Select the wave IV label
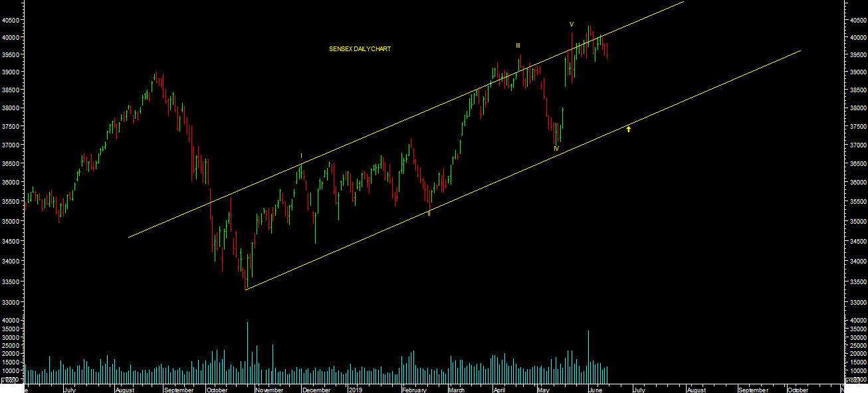This screenshot has width=868, height=393. click(x=556, y=149)
